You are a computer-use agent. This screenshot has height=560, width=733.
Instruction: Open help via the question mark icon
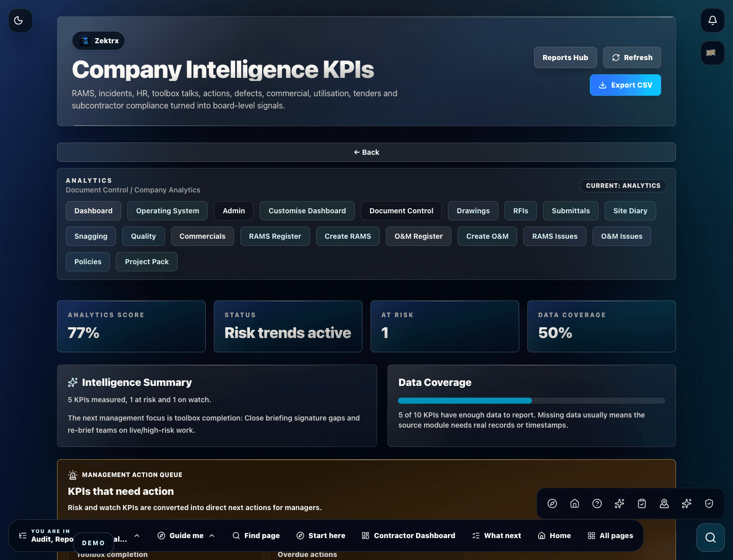[597, 503]
